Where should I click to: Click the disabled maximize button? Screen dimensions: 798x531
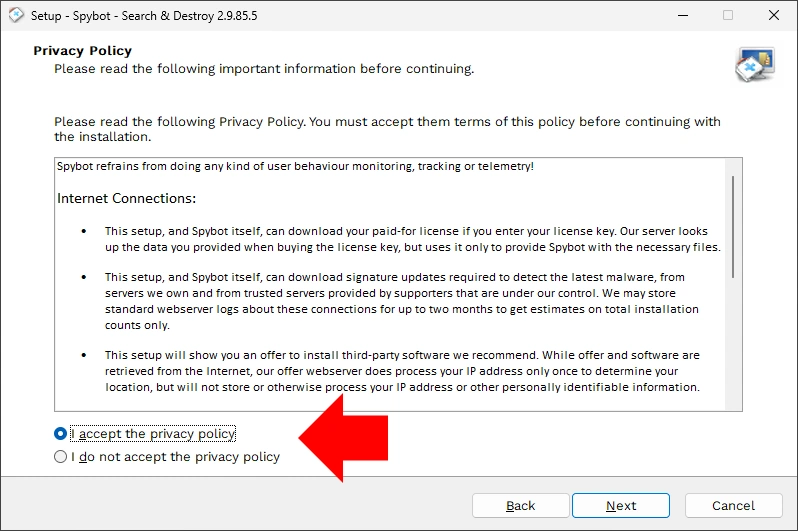point(728,15)
